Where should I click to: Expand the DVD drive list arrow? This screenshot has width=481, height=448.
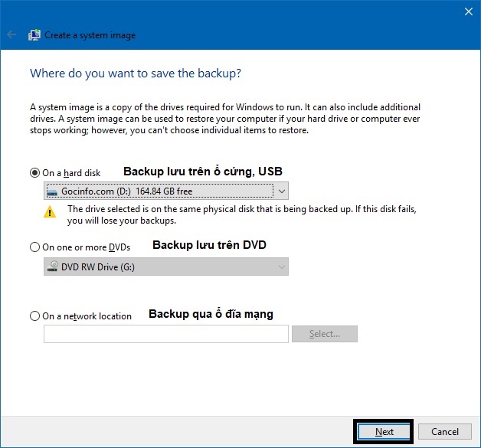point(281,267)
